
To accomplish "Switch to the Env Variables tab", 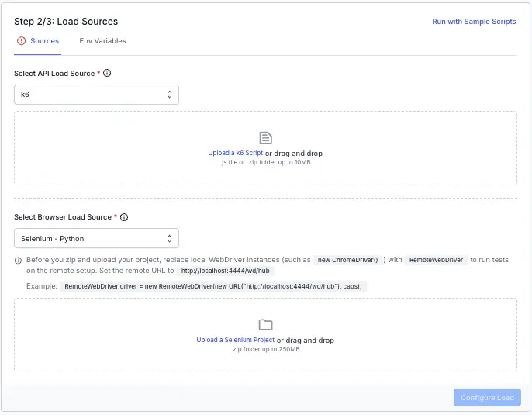I will 103,41.
